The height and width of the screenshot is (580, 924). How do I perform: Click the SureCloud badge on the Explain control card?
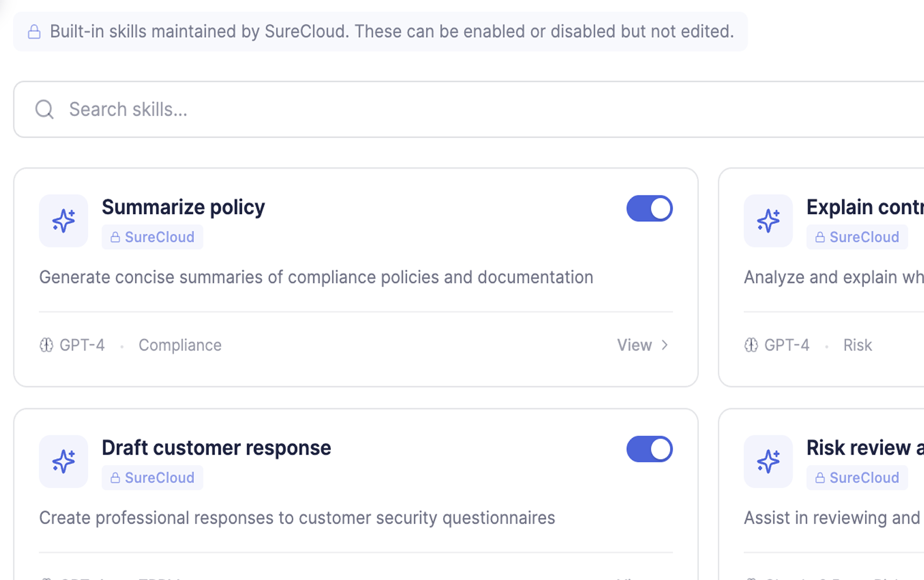[x=857, y=237]
